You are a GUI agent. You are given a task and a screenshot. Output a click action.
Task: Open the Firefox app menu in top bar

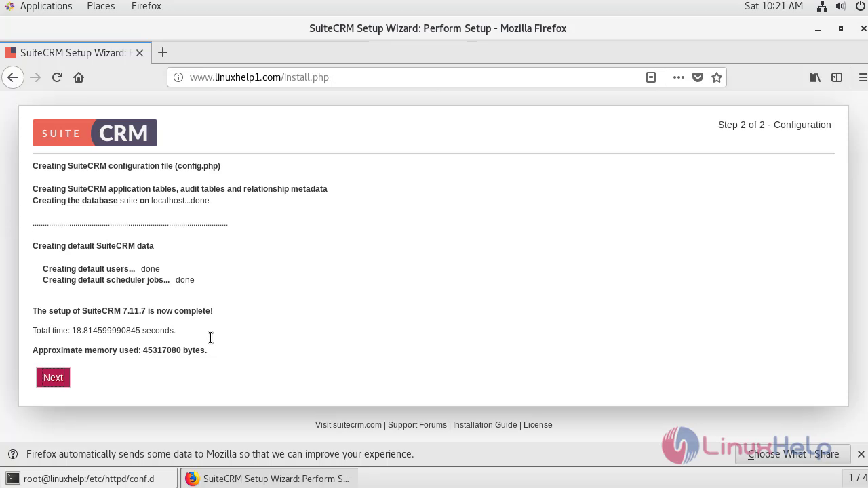tap(146, 6)
